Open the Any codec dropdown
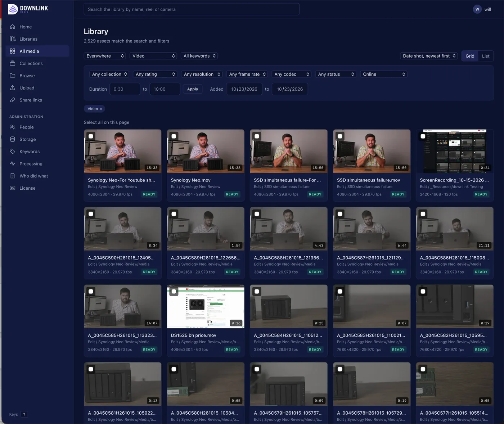 (292, 74)
